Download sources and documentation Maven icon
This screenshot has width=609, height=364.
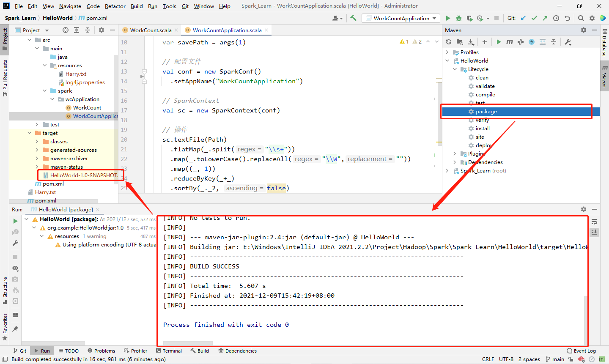(471, 42)
